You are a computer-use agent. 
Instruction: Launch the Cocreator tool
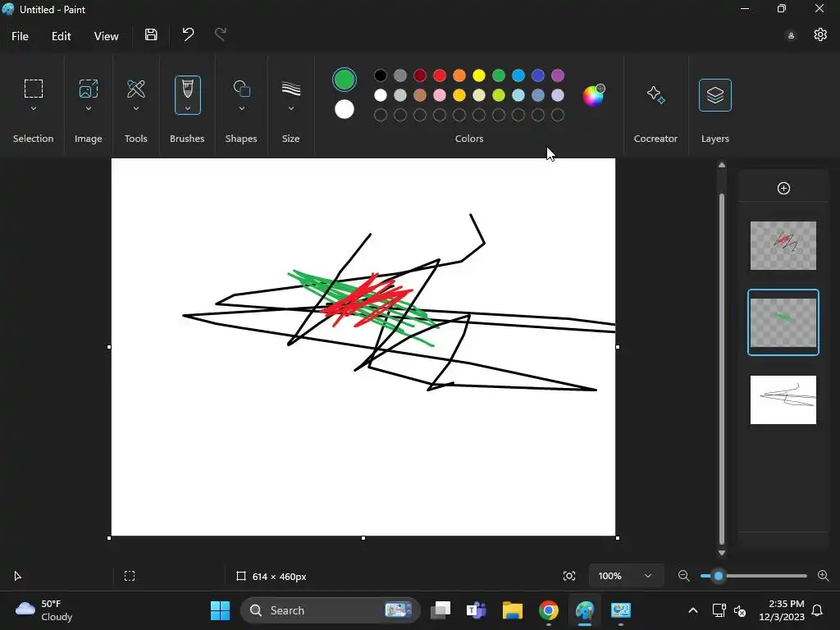point(655,95)
